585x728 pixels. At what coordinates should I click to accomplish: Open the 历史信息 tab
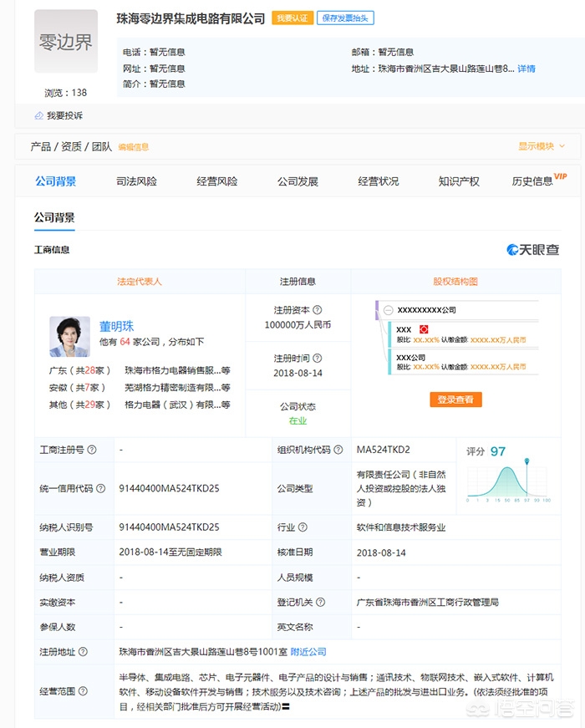[532, 181]
